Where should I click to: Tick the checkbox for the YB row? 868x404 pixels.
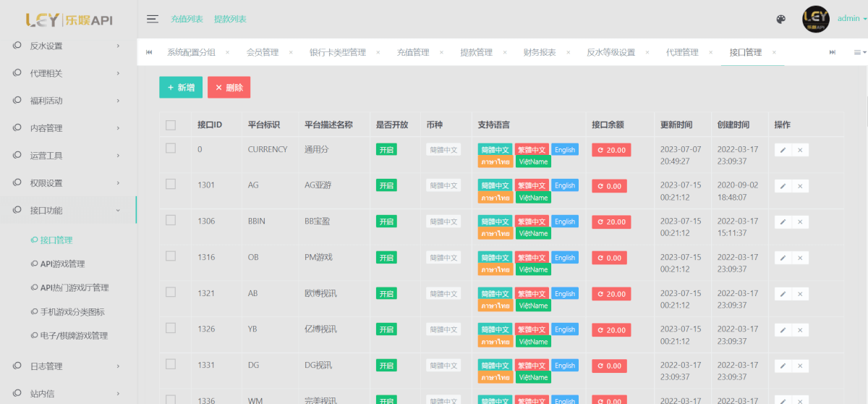171,328
